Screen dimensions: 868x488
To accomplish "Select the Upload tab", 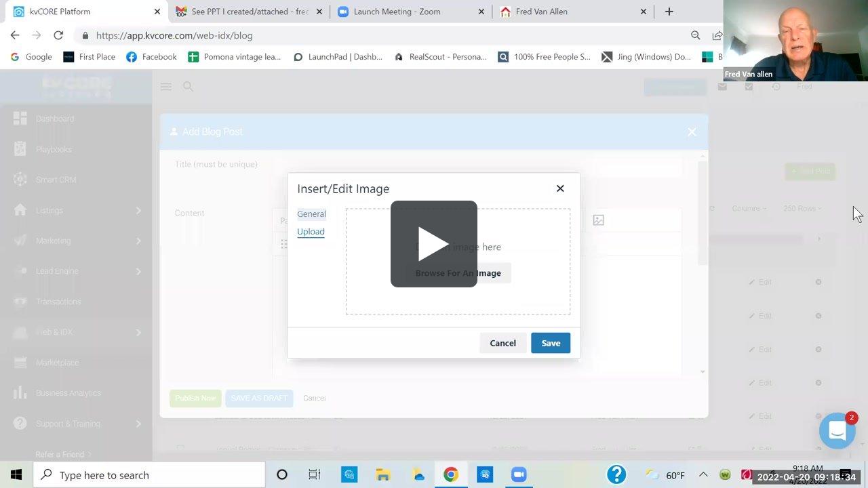I will tap(311, 232).
